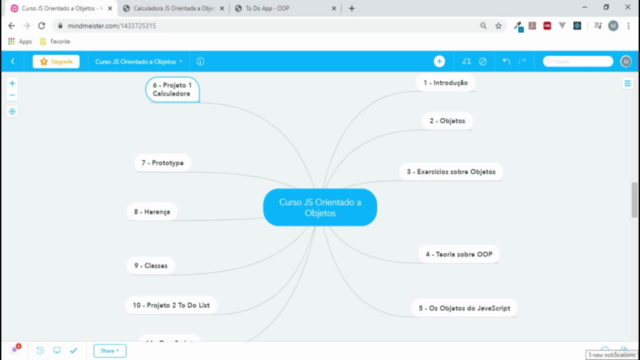Viewport: 640px width, 360px height.
Task: Bookmark this page with the star icon
Action: pos(498,26)
